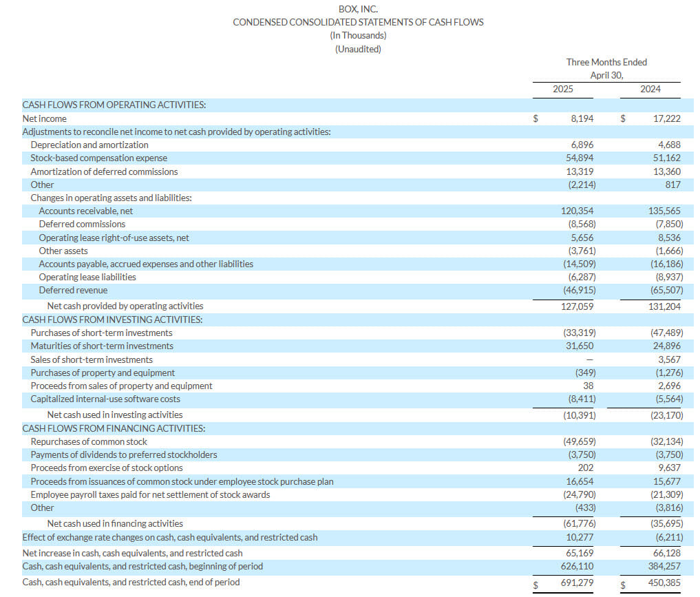Click the "Maturities of short-term investments" label

pyautogui.click(x=102, y=346)
